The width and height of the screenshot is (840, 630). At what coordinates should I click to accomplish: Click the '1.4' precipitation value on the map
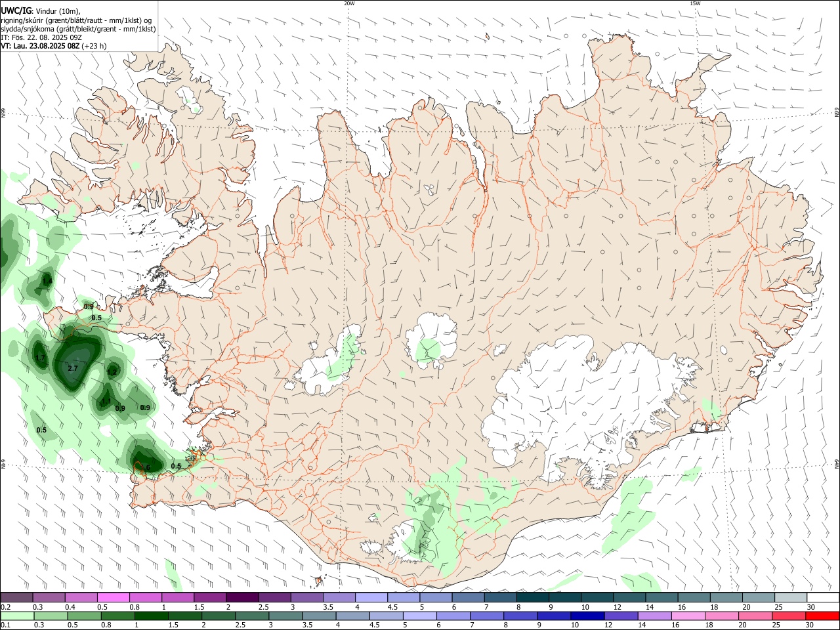point(47,281)
